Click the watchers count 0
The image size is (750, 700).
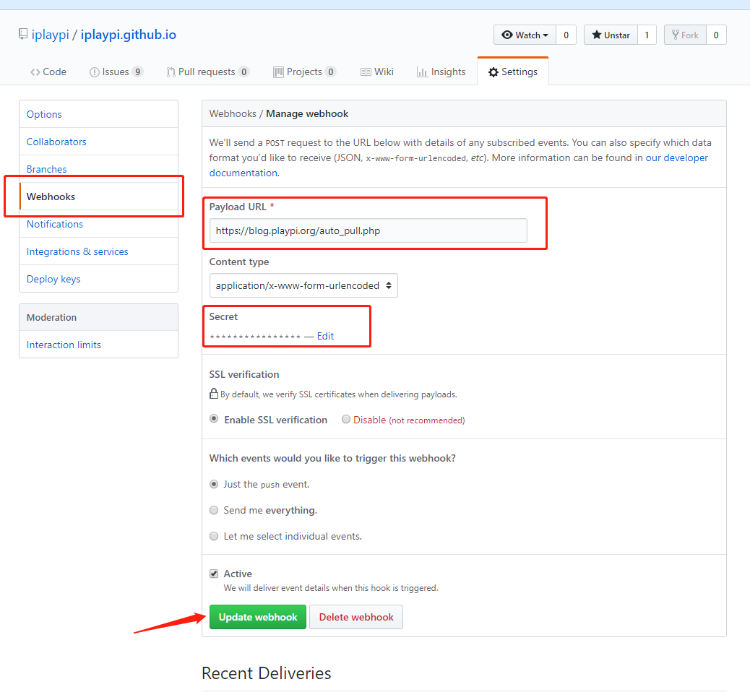point(566,35)
